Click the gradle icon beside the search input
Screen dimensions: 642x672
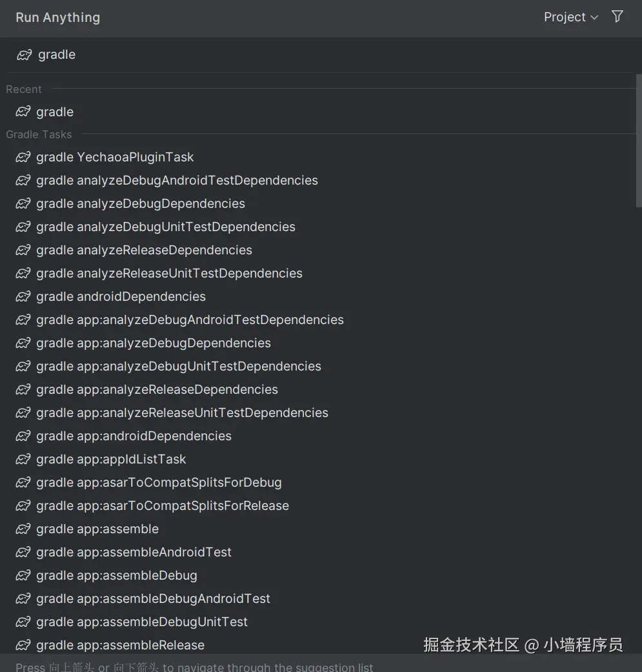[x=24, y=55]
